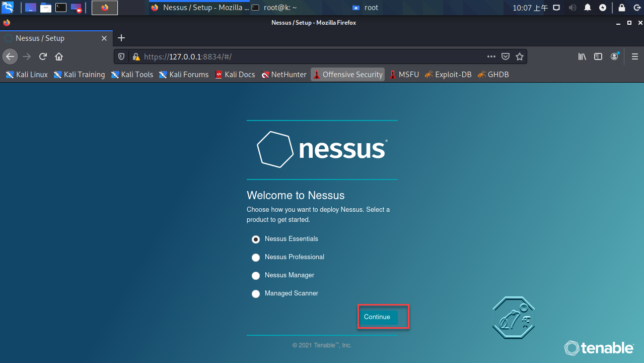Open the Firefox hamburger menu
Viewport: 644px width, 363px height.
click(635, 57)
